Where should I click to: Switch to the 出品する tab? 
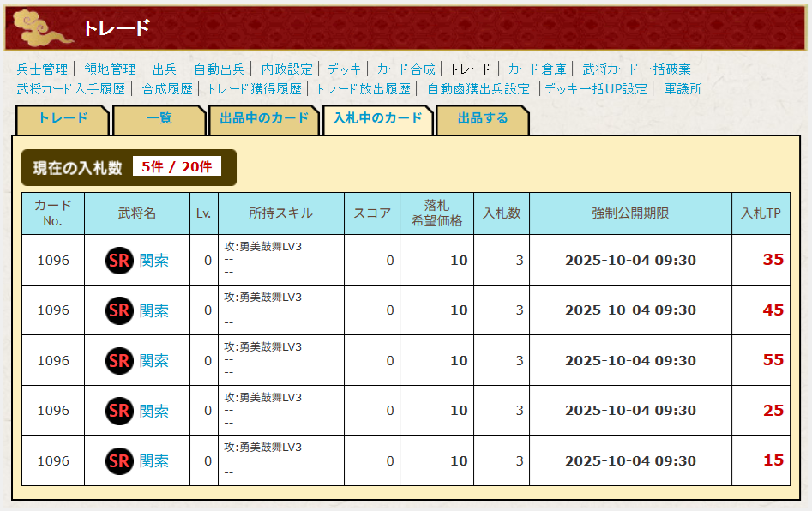(482, 119)
